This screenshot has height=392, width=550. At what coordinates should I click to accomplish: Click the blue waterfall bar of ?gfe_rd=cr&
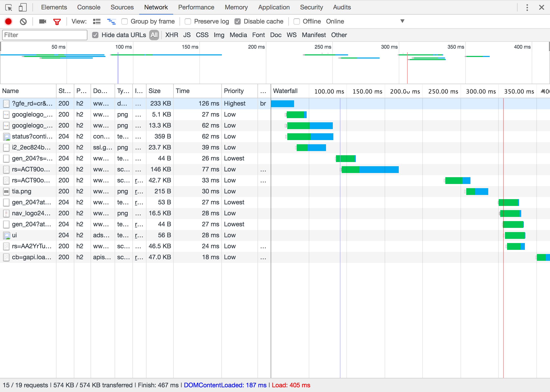click(283, 104)
